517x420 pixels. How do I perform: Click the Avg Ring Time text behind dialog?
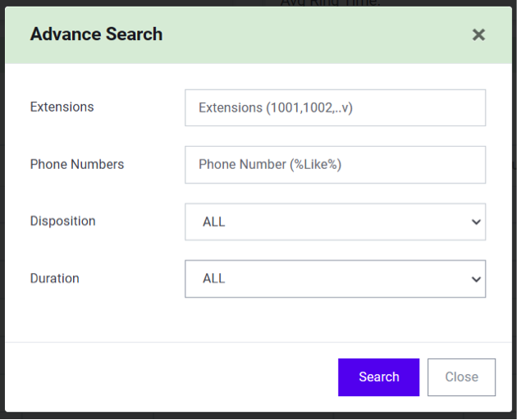pyautogui.click(x=330, y=3)
